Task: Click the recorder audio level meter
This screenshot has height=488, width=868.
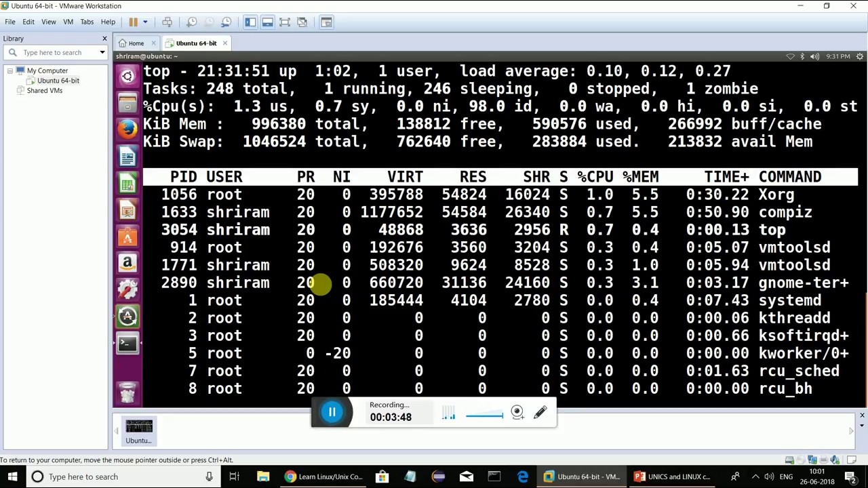Action: click(448, 413)
